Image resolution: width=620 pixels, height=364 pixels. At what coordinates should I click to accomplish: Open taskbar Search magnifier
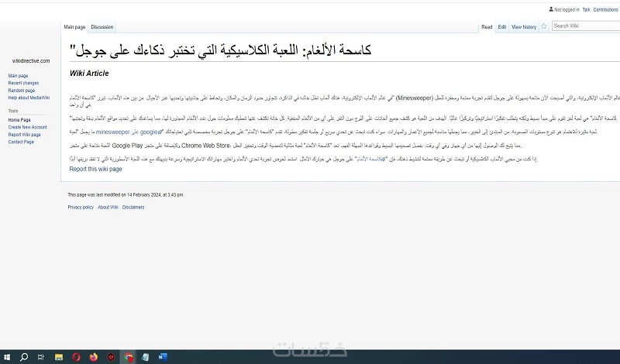click(24, 357)
